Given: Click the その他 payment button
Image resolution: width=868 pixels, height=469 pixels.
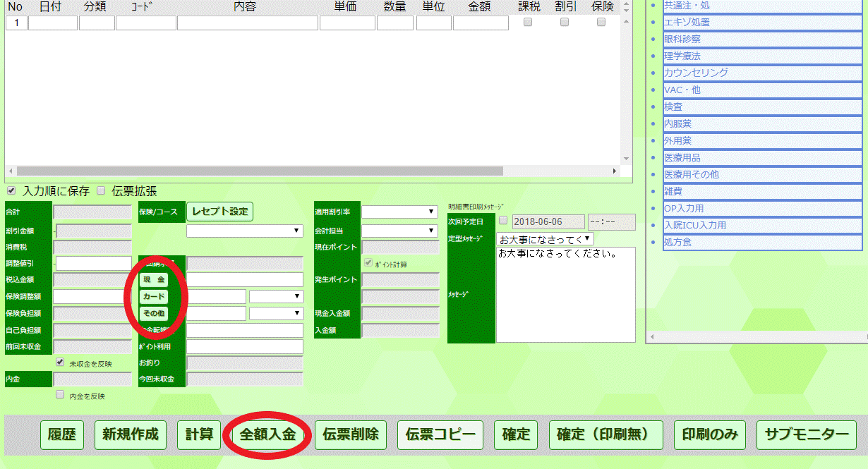Looking at the screenshot, I should tap(154, 313).
